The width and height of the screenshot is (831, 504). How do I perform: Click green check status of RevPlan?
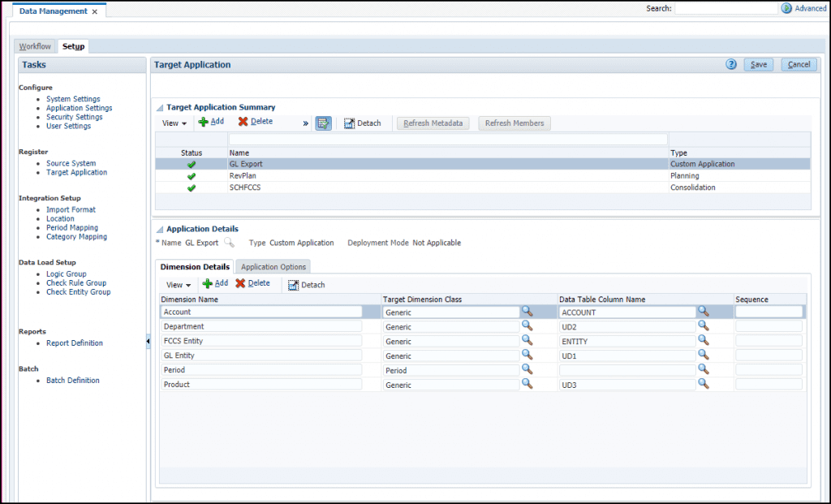tap(192, 176)
